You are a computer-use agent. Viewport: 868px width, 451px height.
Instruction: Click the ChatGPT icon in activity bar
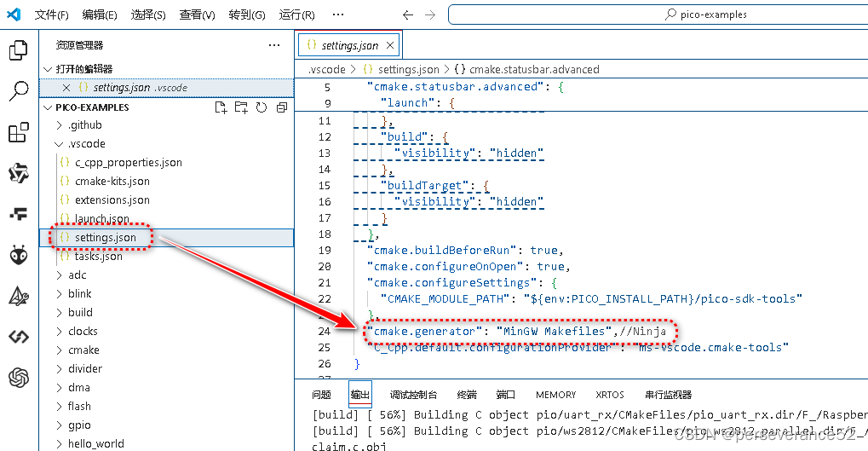point(18,378)
